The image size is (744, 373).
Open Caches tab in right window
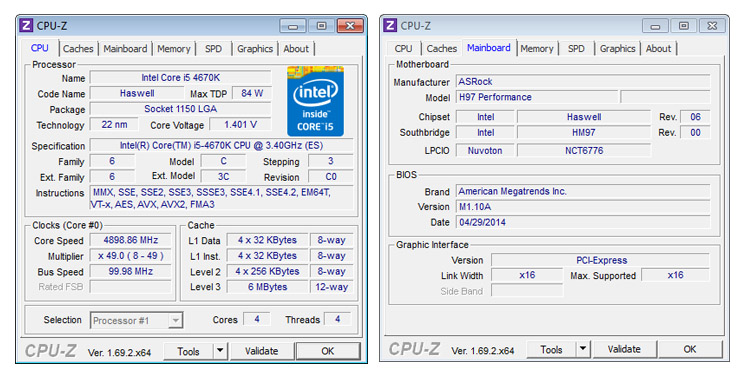coord(441,48)
